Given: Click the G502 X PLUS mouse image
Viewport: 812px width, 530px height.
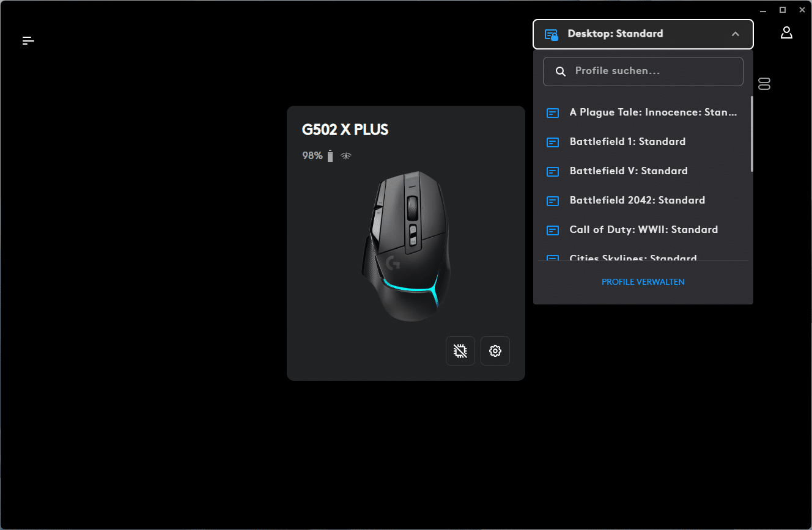Looking at the screenshot, I should click(x=406, y=246).
